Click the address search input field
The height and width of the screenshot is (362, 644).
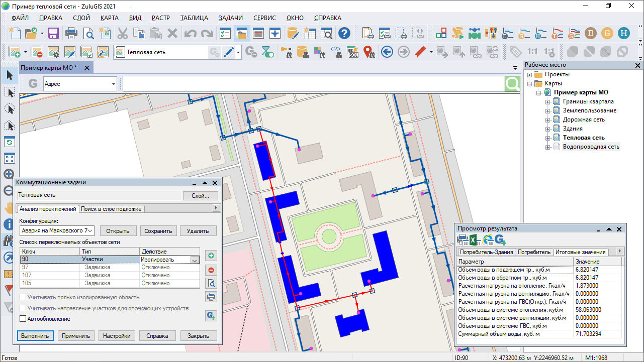[313, 84]
